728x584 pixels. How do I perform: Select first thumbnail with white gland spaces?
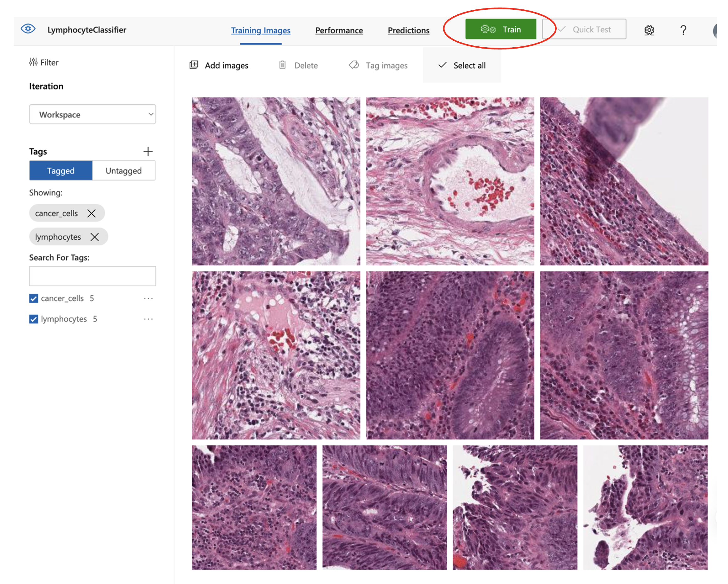coord(276,181)
